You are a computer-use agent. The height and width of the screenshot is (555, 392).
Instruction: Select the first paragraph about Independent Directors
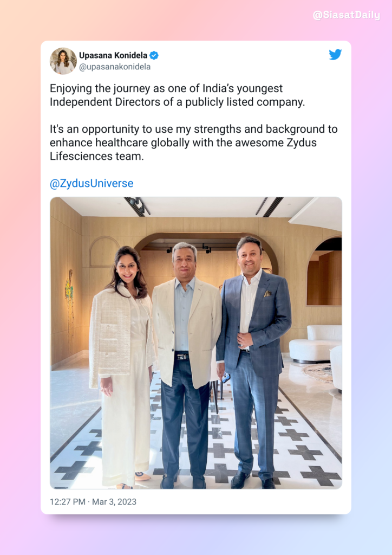pos(177,95)
